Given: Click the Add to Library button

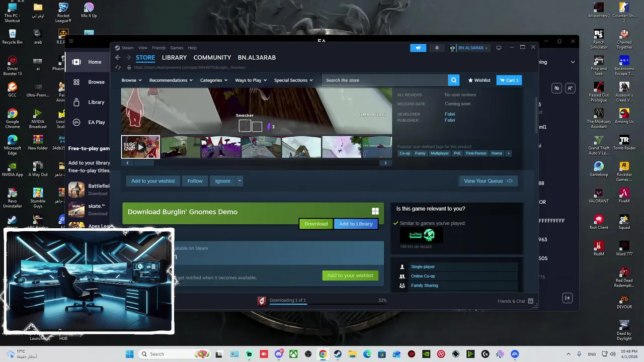Looking at the screenshot, I should pos(356,224).
